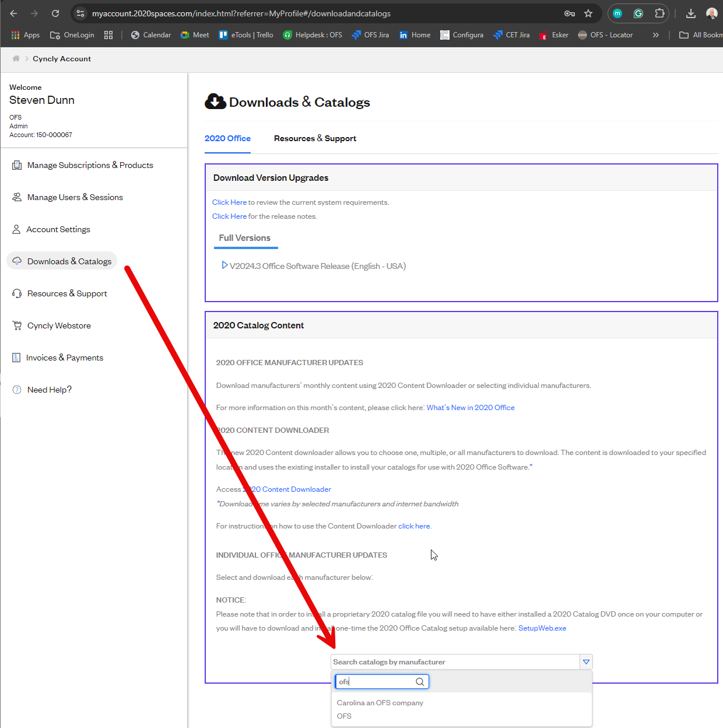Viewport: 723px width, 728px height.
Task: Open Manage Users & Sessions
Action: click(x=68, y=197)
